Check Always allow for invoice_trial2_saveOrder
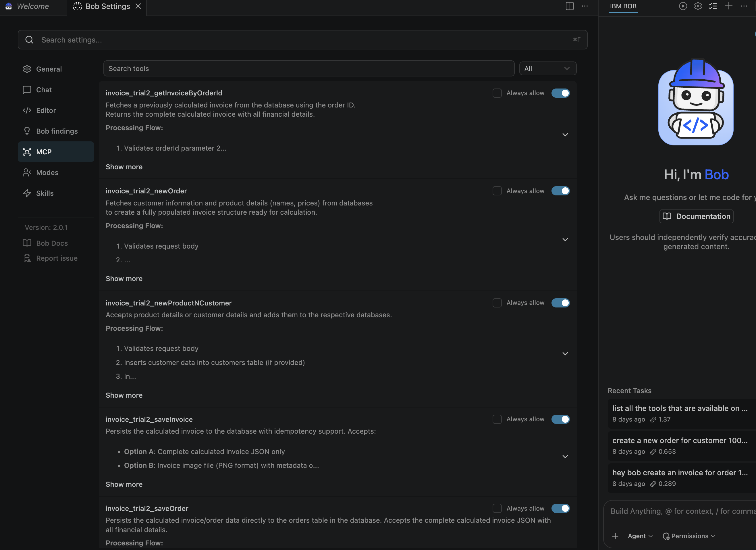 497,508
